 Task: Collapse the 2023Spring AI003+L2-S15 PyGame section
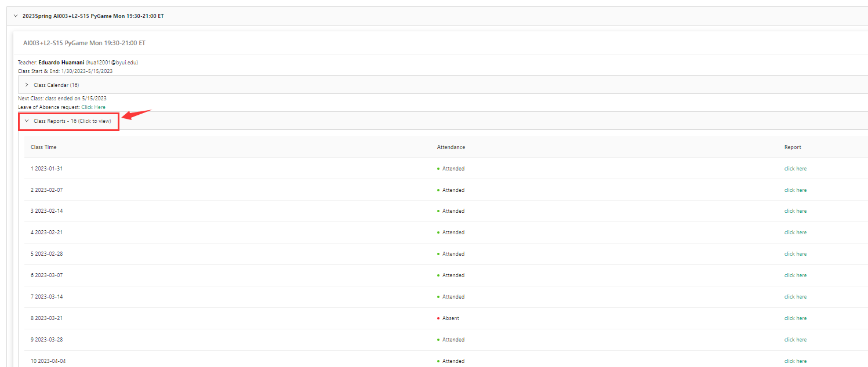pyautogui.click(x=16, y=16)
